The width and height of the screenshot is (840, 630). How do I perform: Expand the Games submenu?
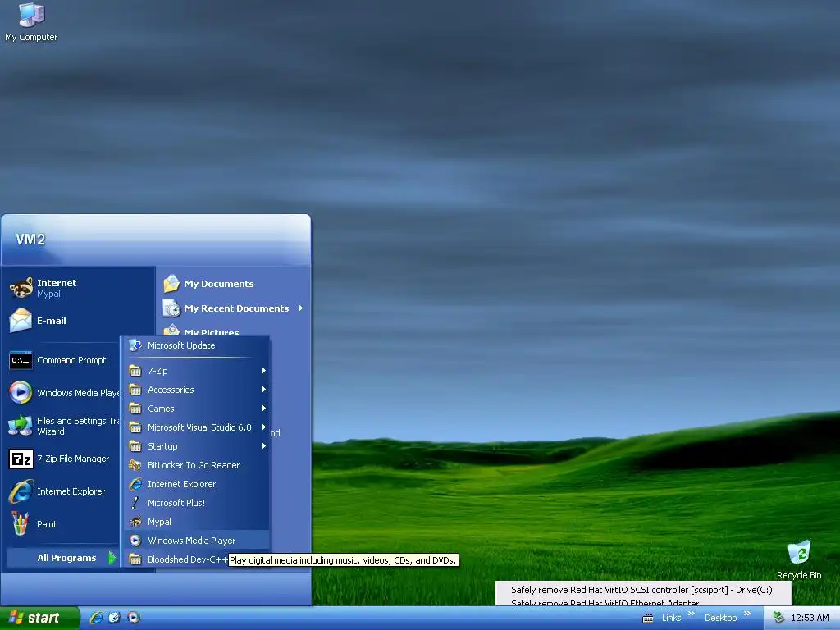(197, 409)
